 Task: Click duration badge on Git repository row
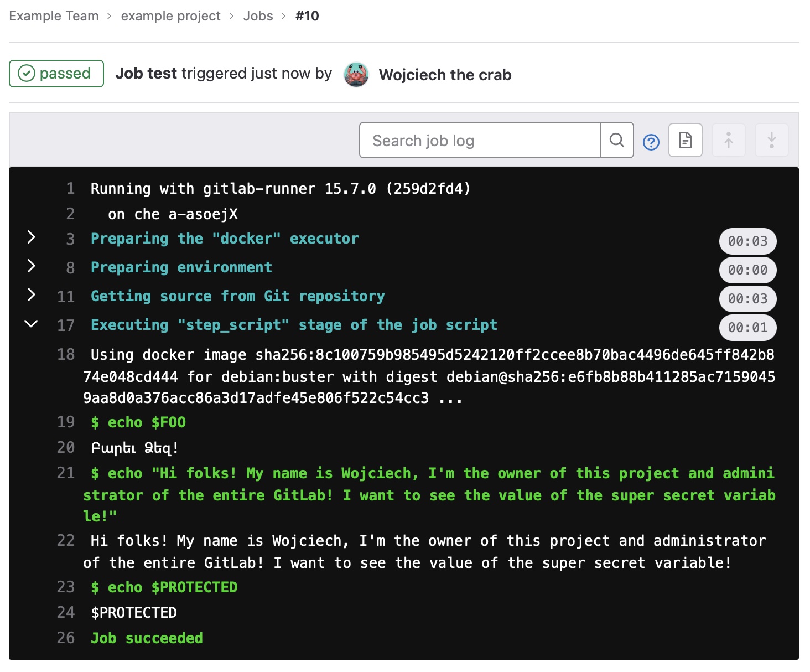click(x=748, y=299)
